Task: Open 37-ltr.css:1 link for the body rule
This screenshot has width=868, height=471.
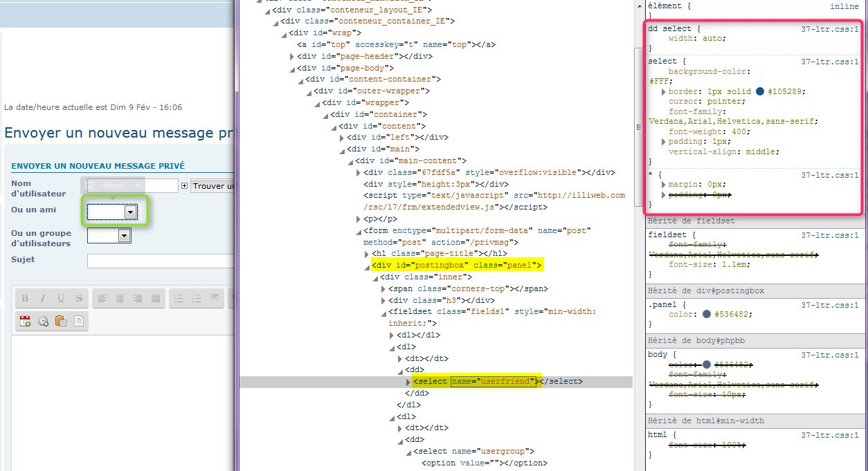Action: pyautogui.click(x=829, y=355)
